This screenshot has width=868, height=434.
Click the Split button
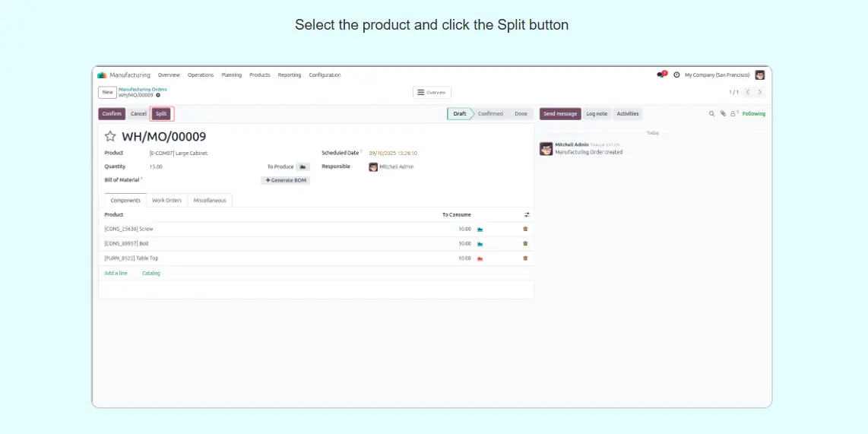[x=161, y=114]
